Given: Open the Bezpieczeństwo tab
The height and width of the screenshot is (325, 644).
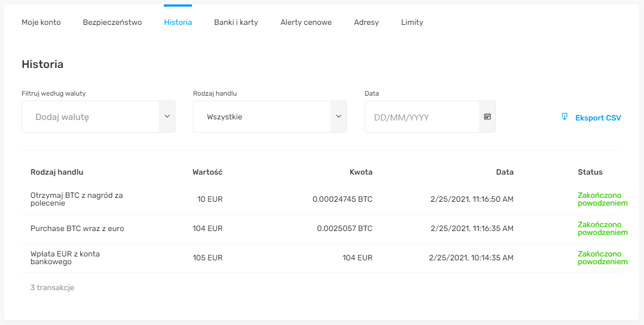Looking at the screenshot, I should [112, 22].
